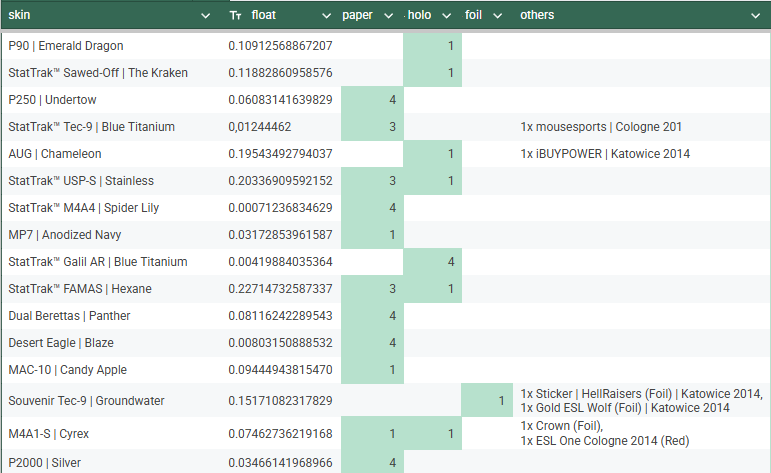Select the float column header label

point(264,15)
